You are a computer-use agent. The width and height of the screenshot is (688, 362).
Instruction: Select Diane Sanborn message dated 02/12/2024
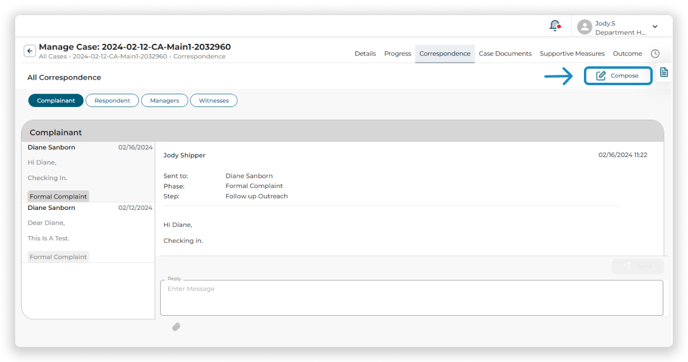pos(88,233)
